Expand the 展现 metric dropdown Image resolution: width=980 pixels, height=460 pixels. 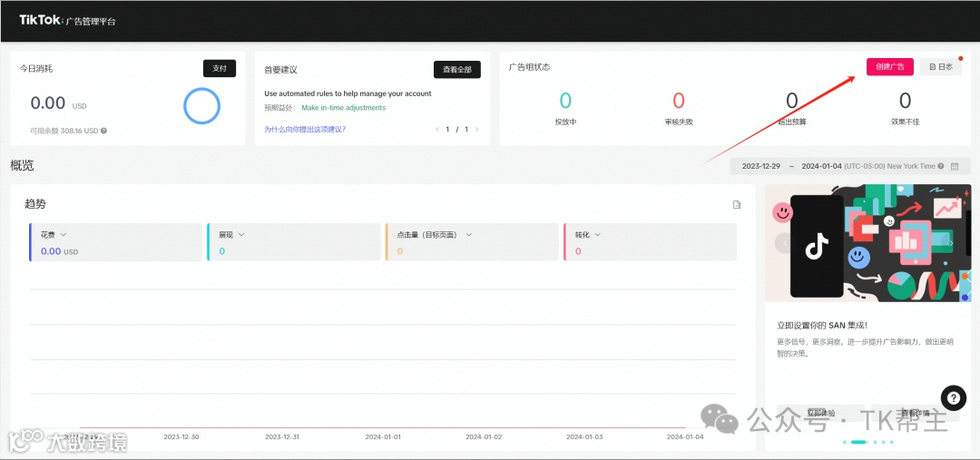pos(241,234)
